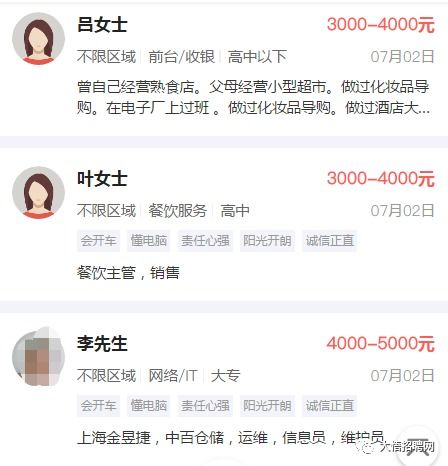This screenshot has height=466, width=448.
Task: Tap the scroll-to-top arrow button
Action: [x=418, y=446]
